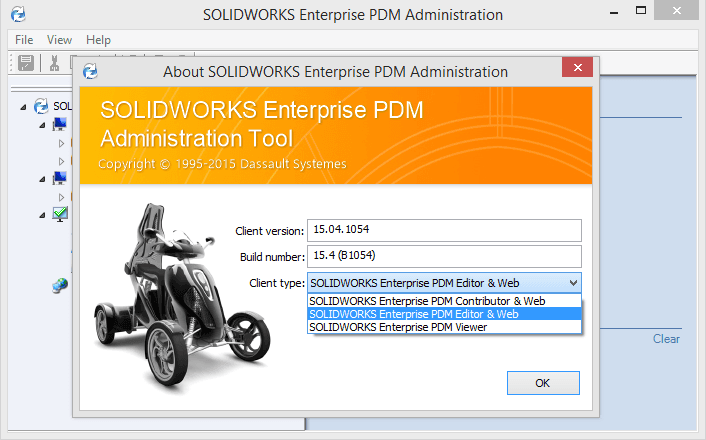
Task: Select the globe network icon in the tree
Action: 60,285
